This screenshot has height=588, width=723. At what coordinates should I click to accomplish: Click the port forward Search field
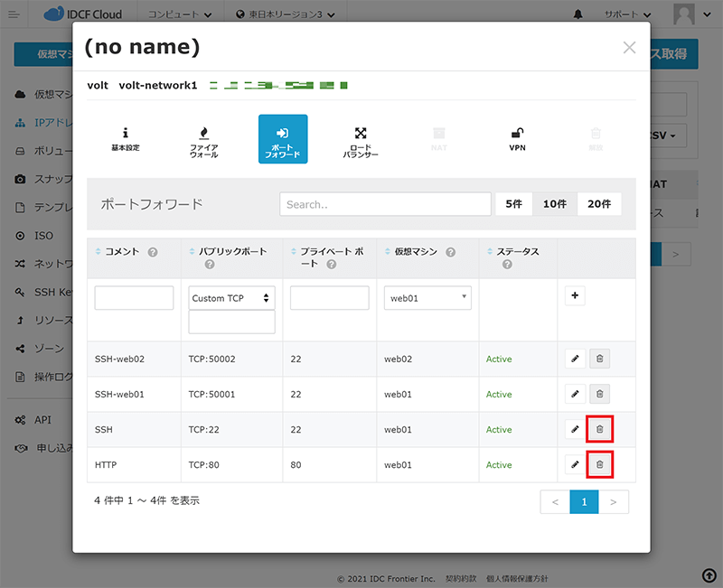[385, 204]
